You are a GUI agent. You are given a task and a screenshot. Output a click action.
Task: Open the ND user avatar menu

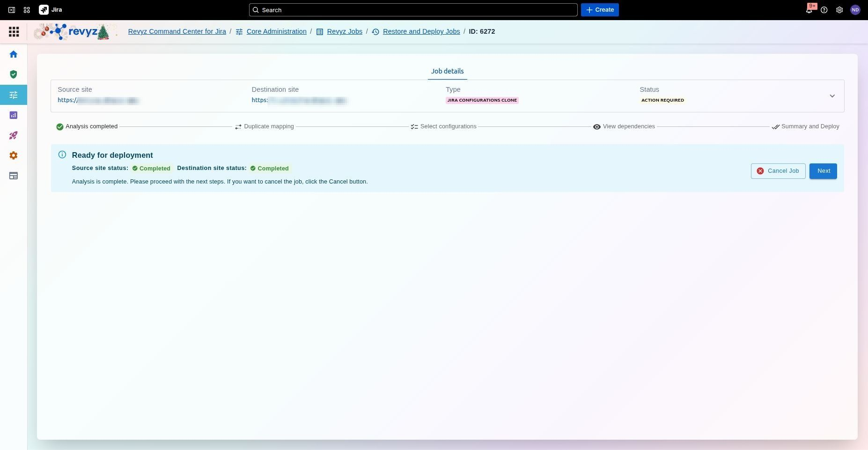[855, 10]
